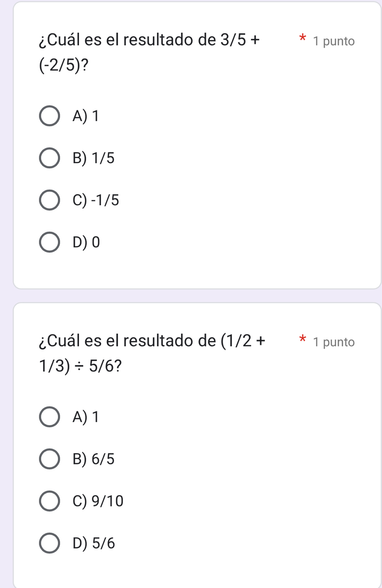
Task: Select radio circle for answer A) 1 in the 3/5 question
Action: click(50, 116)
